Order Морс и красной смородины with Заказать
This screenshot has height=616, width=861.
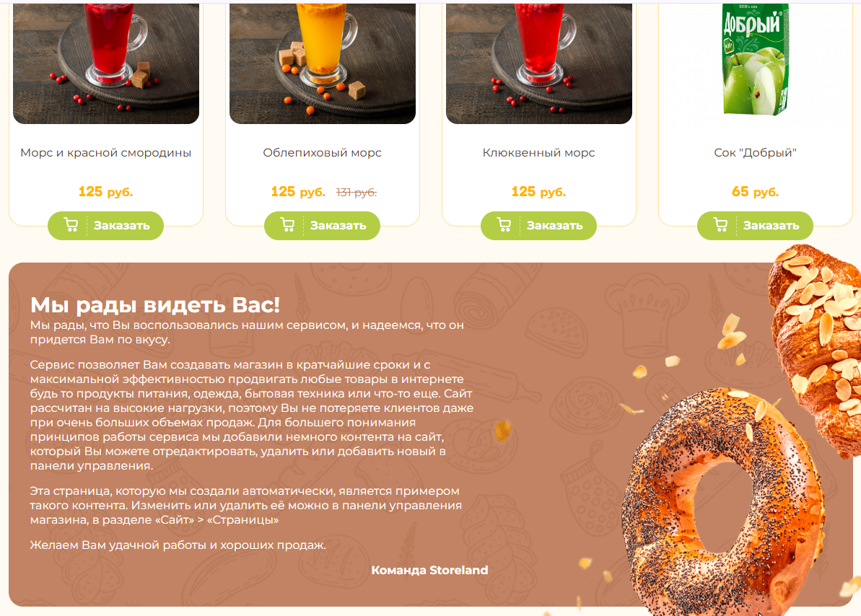pyautogui.click(x=105, y=226)
